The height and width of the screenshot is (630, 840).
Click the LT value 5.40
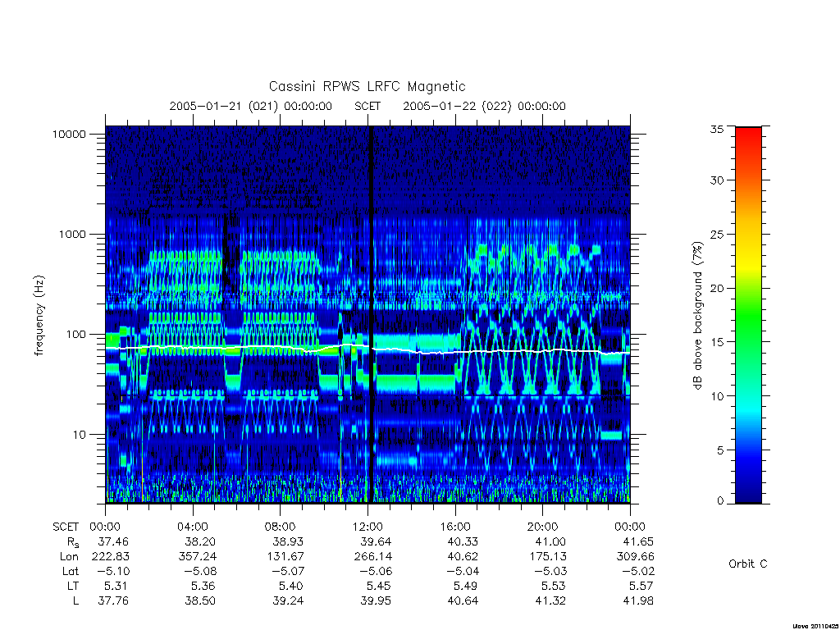click(291, 586)
